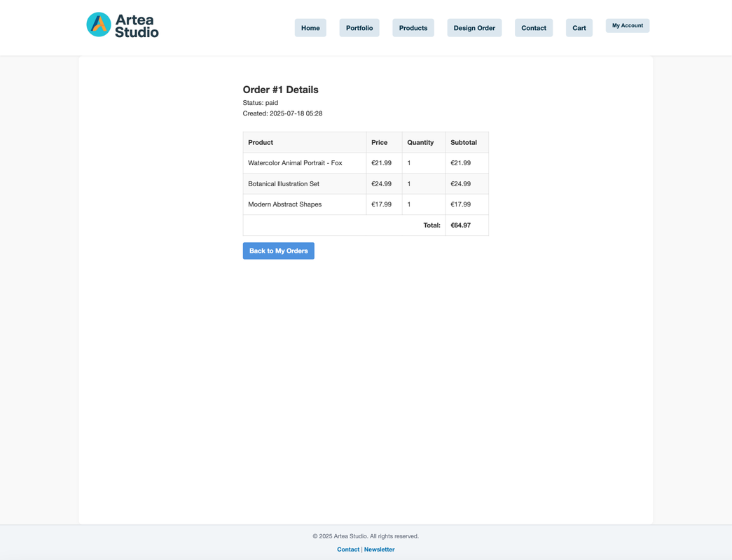
Task: Open the Cart page
Action: pyautogui.click(x=579, y=28)
